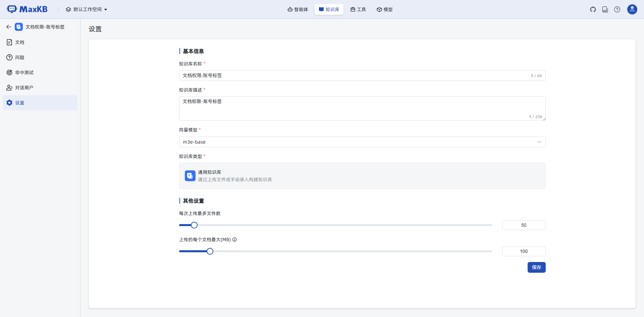This screenshot has width=644, height=317.
Task: Click the general knowledge base type icon
Action: point(190,176)
